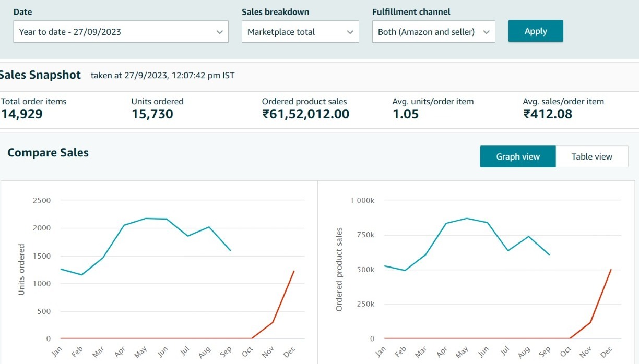Image resolution: width=639 pixels, height=364 pixels.
Task: Click May peak on Ordered product sales teal line
Action: pos(466,219)
